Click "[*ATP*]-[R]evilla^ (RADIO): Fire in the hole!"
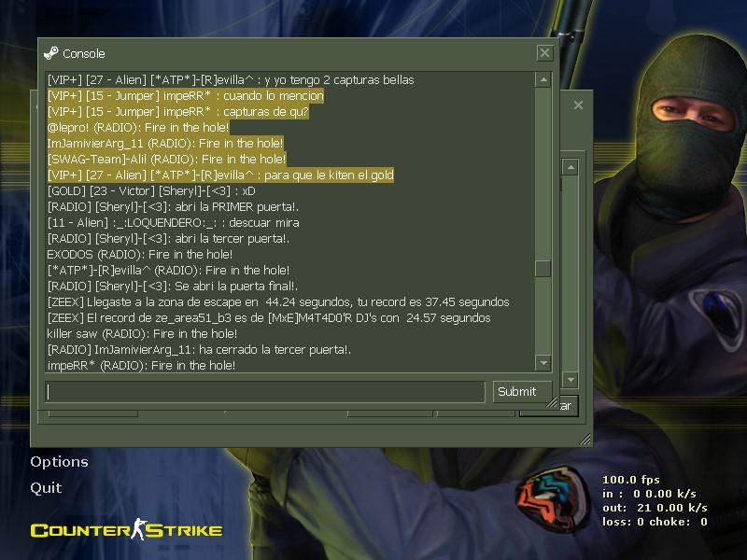Image resolution: width=747 pixels, height=560 pixels. (168, 271)
